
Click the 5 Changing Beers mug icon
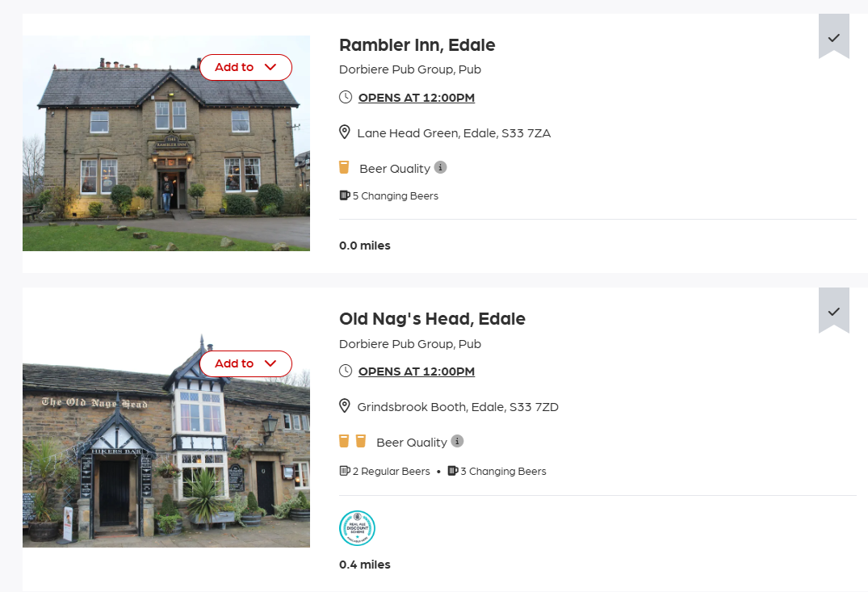point(345,195)
